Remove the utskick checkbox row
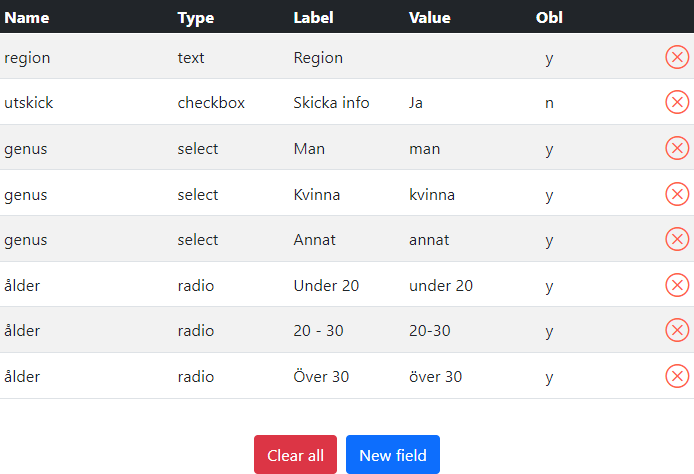 [677, 102]
